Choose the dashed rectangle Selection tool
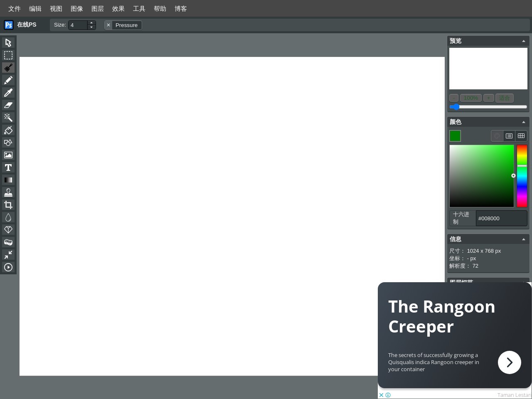 tap(8, 55)
